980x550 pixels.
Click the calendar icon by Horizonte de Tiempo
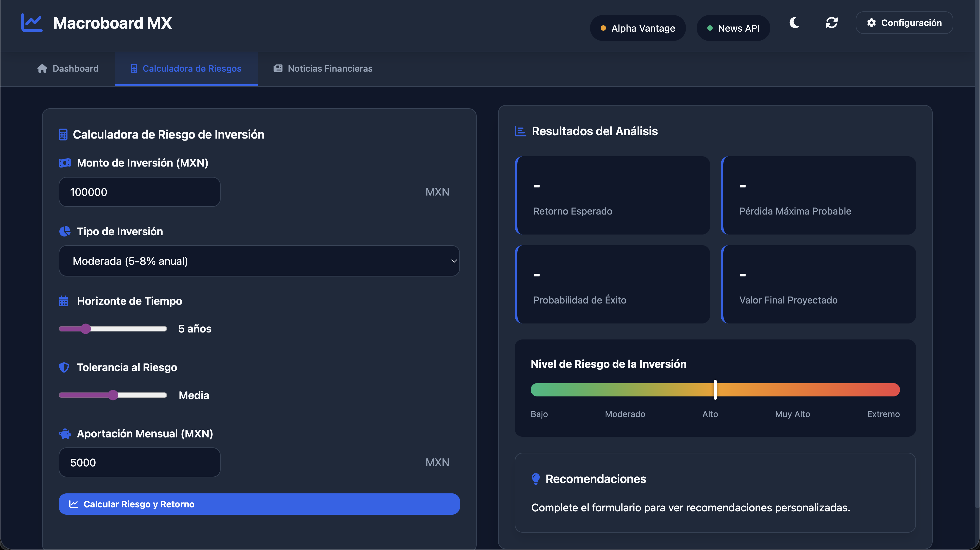[x=64, y=301]
